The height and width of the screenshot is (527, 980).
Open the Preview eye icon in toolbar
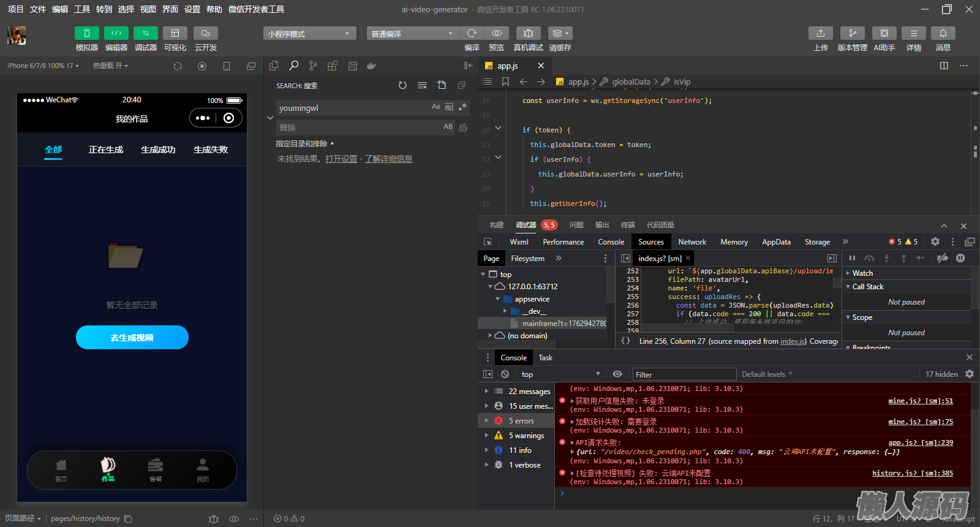tap(497, 33)
